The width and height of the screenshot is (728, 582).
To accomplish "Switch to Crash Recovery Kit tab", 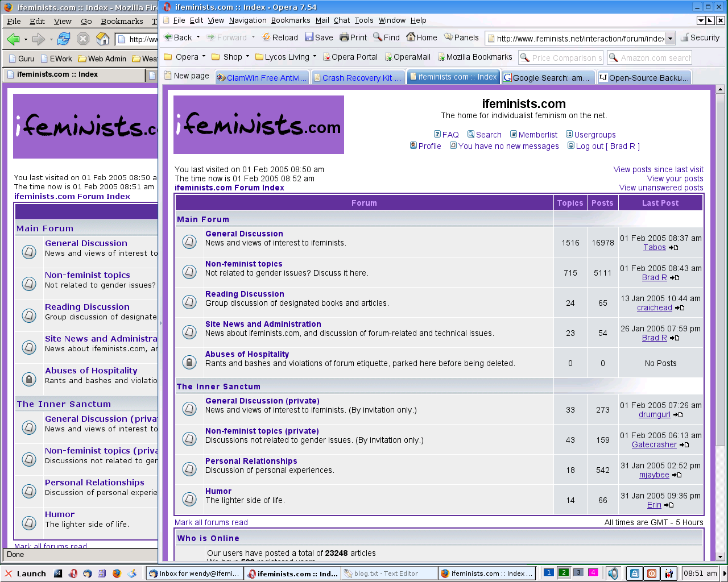I will click(x=358, y=78).
